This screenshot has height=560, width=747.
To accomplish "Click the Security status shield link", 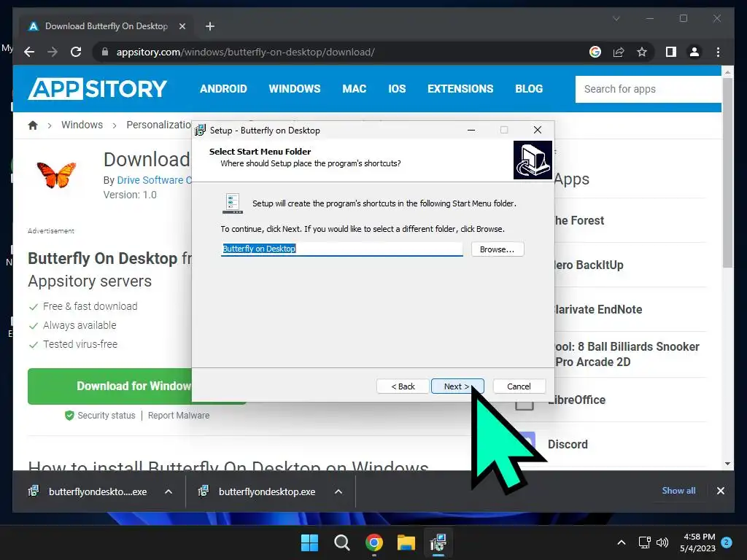I will click(100, 415).
